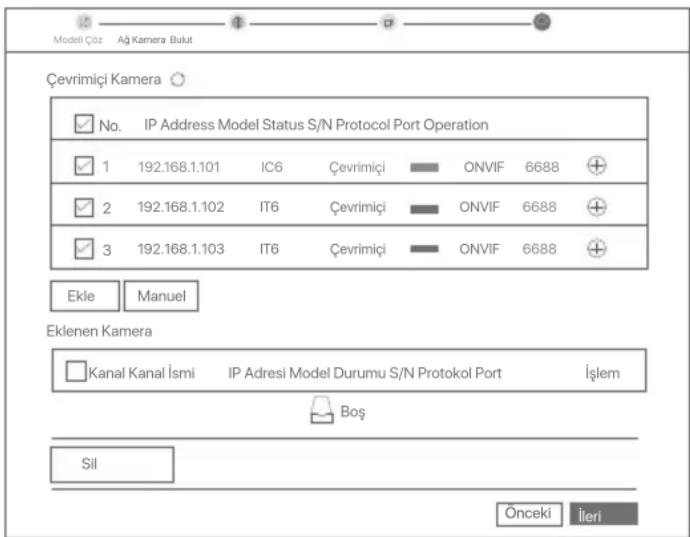This screenshot has height=537, width=690.
Task: Click port 6688 in row 3
Action: coord(539,249)
